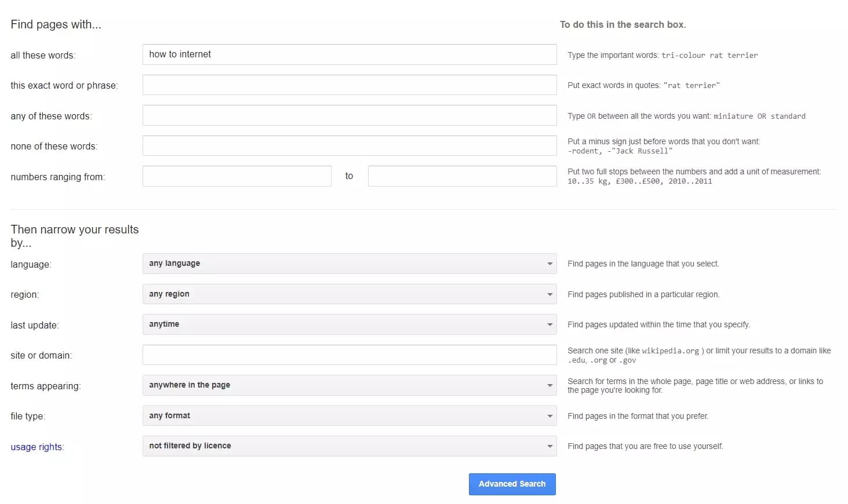
Task: Click the usage rights dropdown arrow icon
Action: 549,445
